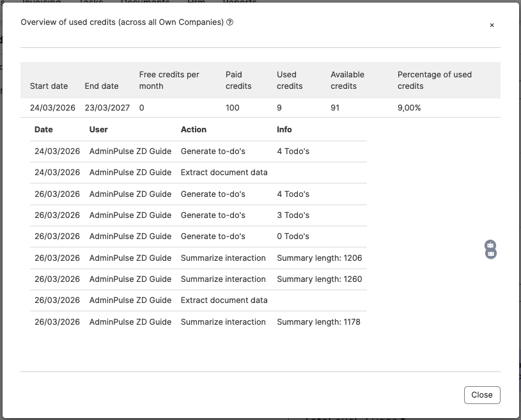Click the 'Action' sub-table header

click(194, 130)
